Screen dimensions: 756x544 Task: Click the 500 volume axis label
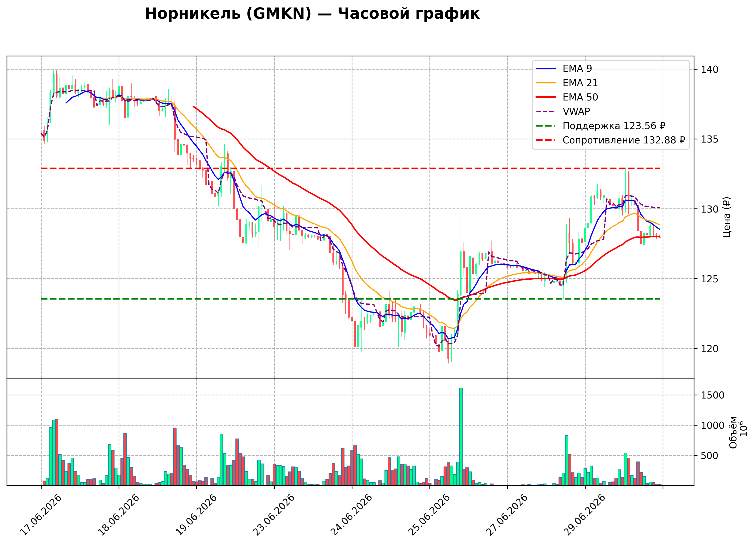tap(710, 456)
